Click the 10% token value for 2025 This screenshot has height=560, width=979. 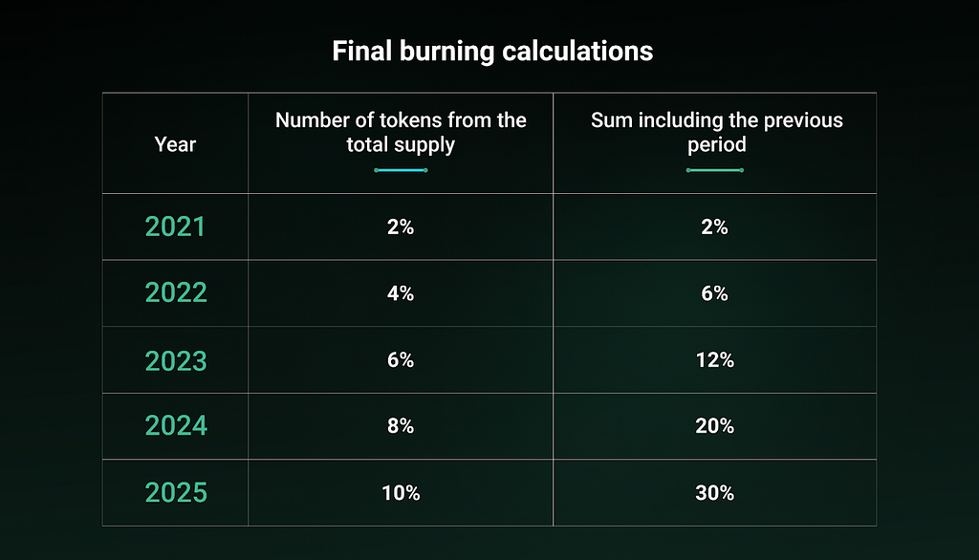(401, 493)
